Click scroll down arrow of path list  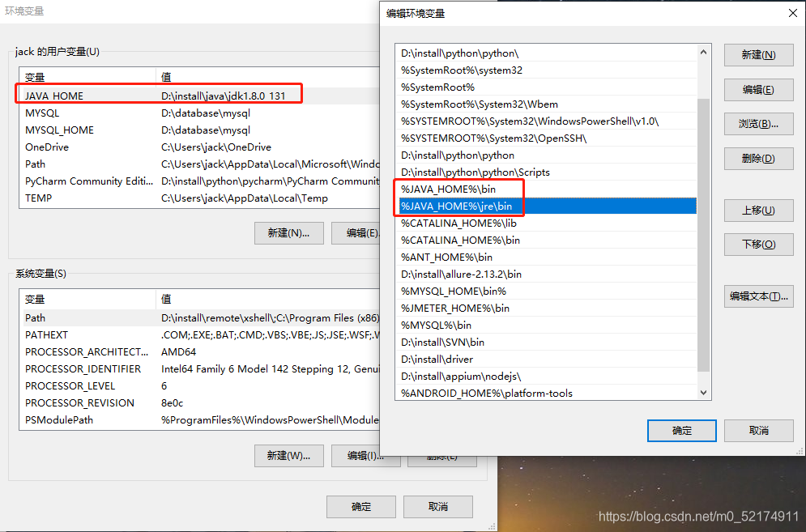pyautogui.click(x=703, y=393)
